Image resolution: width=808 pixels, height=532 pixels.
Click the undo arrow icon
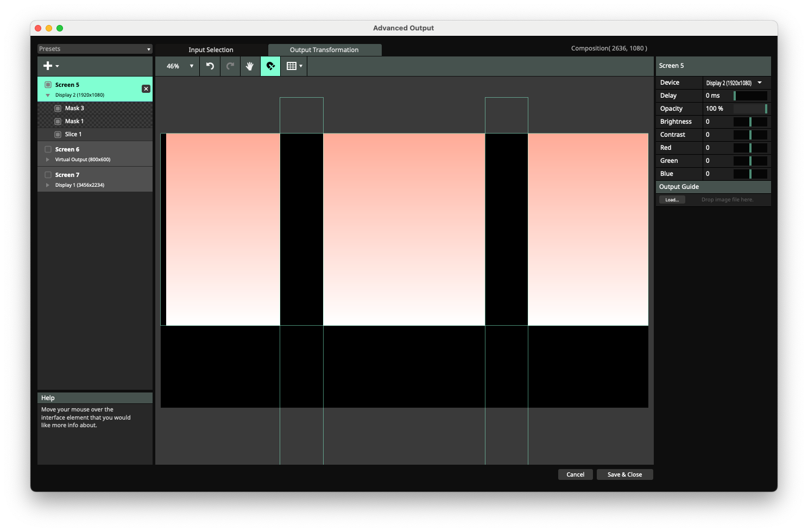(x=210, y=66)
